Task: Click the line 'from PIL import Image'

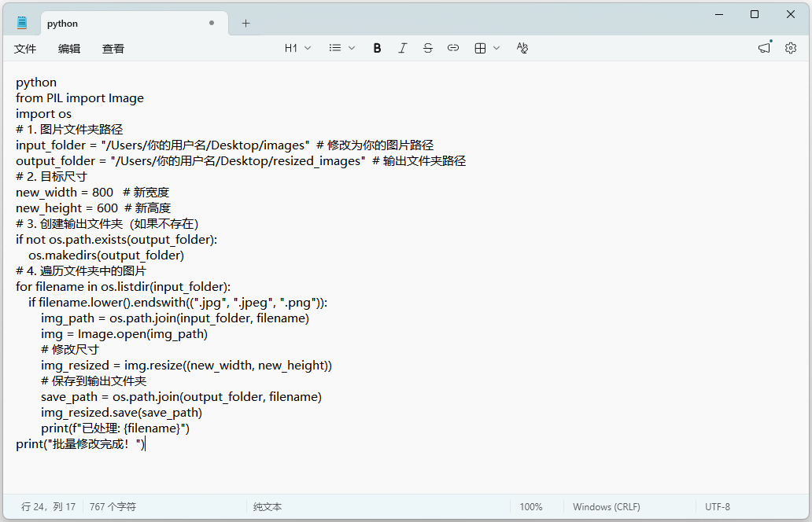Action: coord(79,98)
